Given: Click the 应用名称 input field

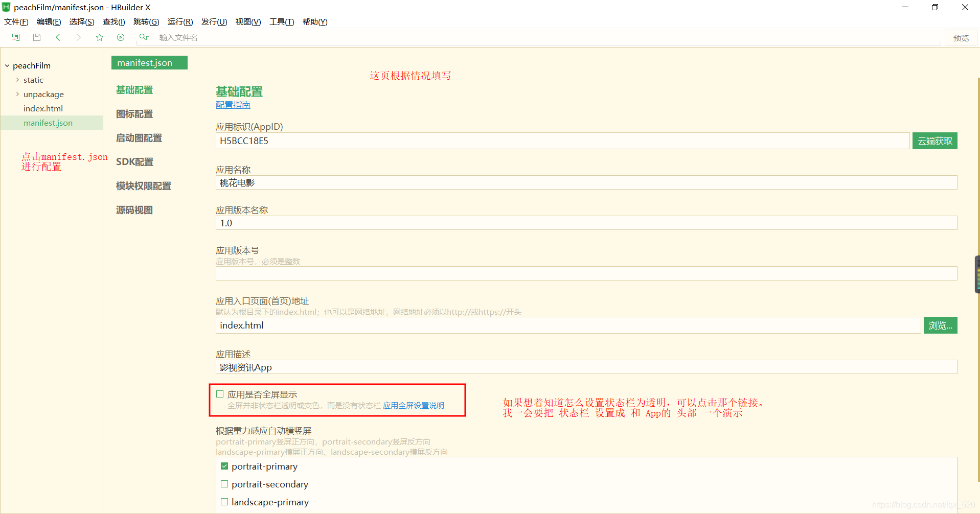Looking at the screenshot, I should (x=586, y=182).
